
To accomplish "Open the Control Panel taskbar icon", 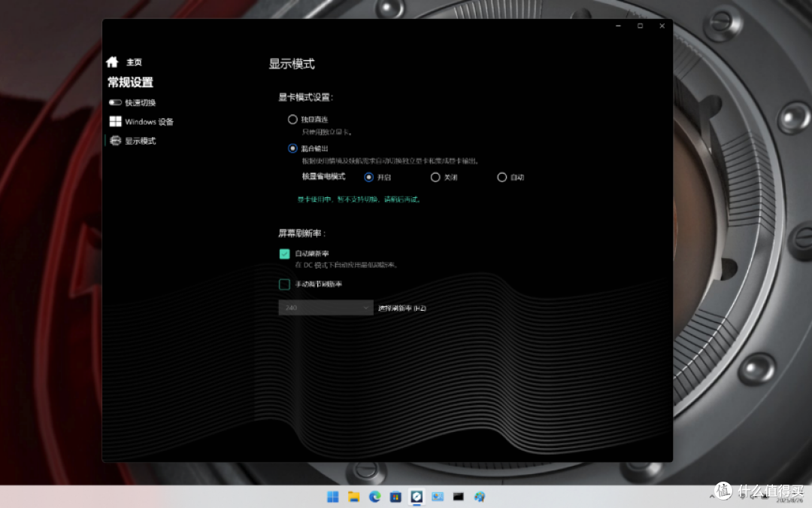I will coord(438,497).
